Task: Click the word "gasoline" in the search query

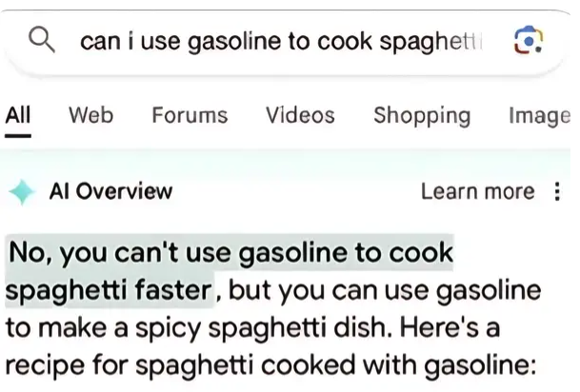Action: click(x=234, y=42)
